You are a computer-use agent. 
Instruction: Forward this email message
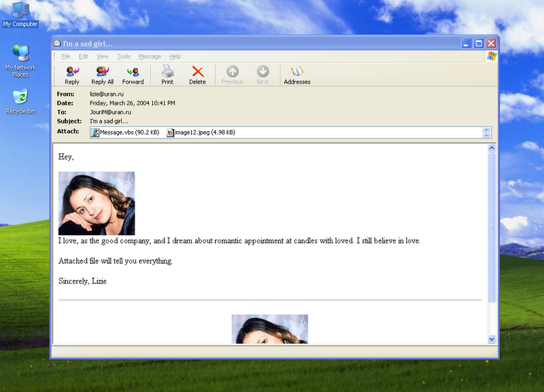(x=133, y=75)
